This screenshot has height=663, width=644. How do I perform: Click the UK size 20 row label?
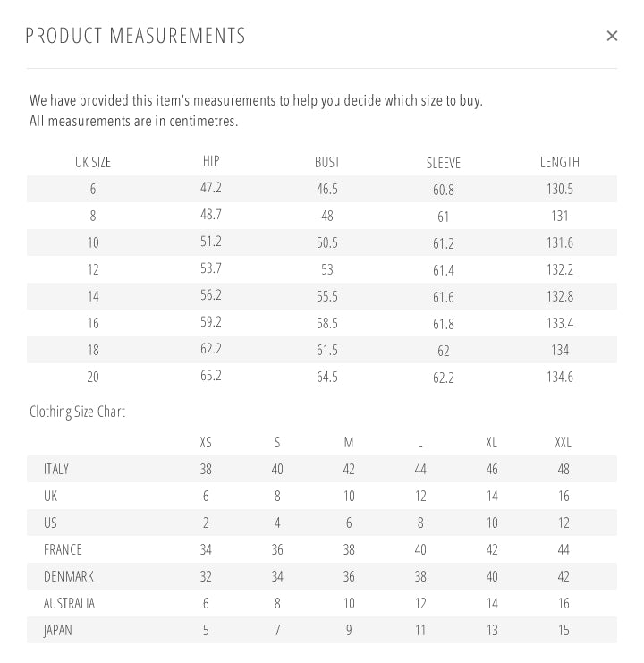click(93, 377)
